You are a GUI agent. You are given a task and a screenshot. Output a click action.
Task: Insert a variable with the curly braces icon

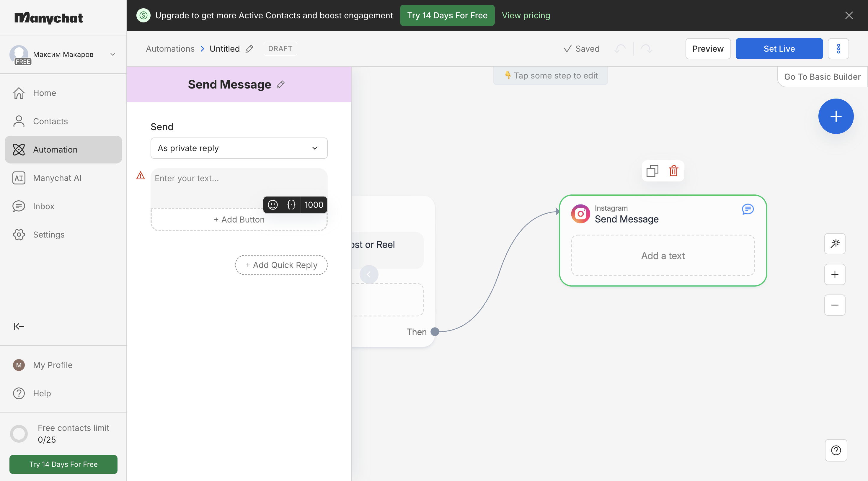point(291,205)
